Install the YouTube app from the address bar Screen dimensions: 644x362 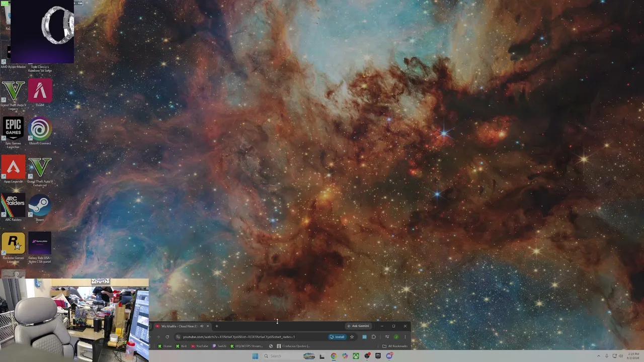pos(337,337)
